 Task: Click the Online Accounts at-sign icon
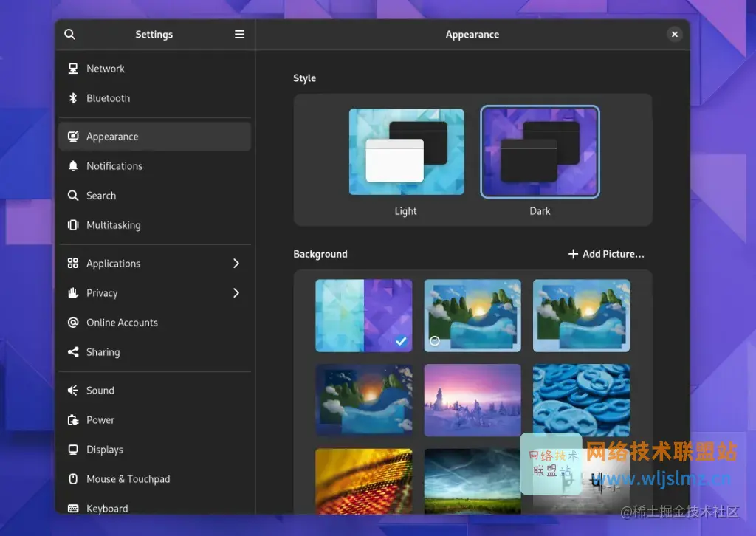(73, 323)
